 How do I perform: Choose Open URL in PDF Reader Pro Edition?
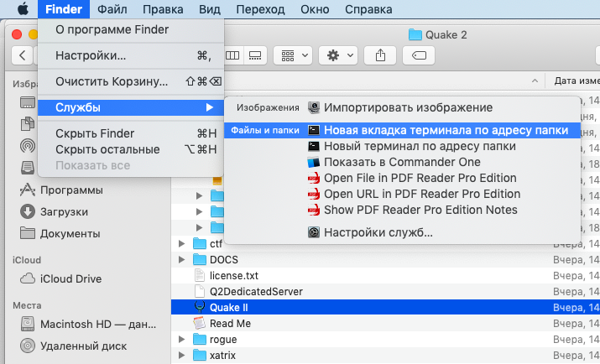(402, 194)
